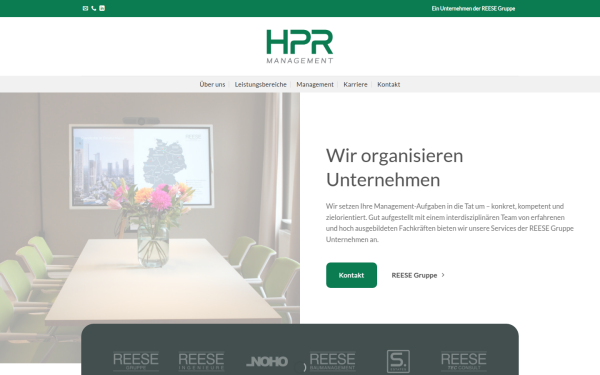Click the green Kontakt button
Screen dimensions: 600x375
click(x=351, y=275)
